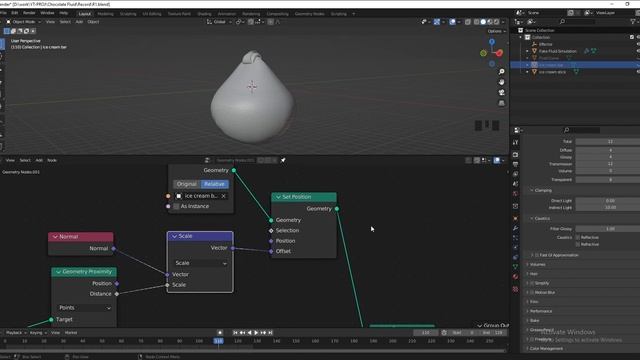Click the green Y axis gizmo ball
Viewport: 640px width, 360px height.
(483, 53)
